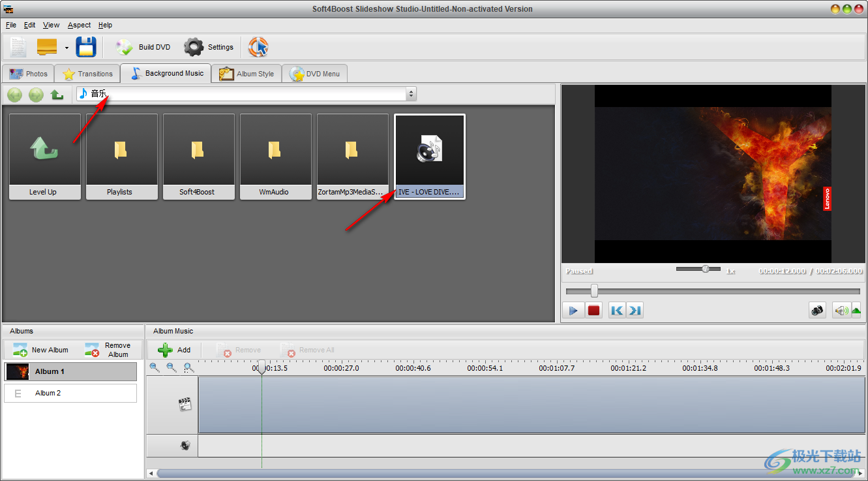868x481 pixels.
Task: Take snapshot with the camera icon
Action: click(818, 310)
